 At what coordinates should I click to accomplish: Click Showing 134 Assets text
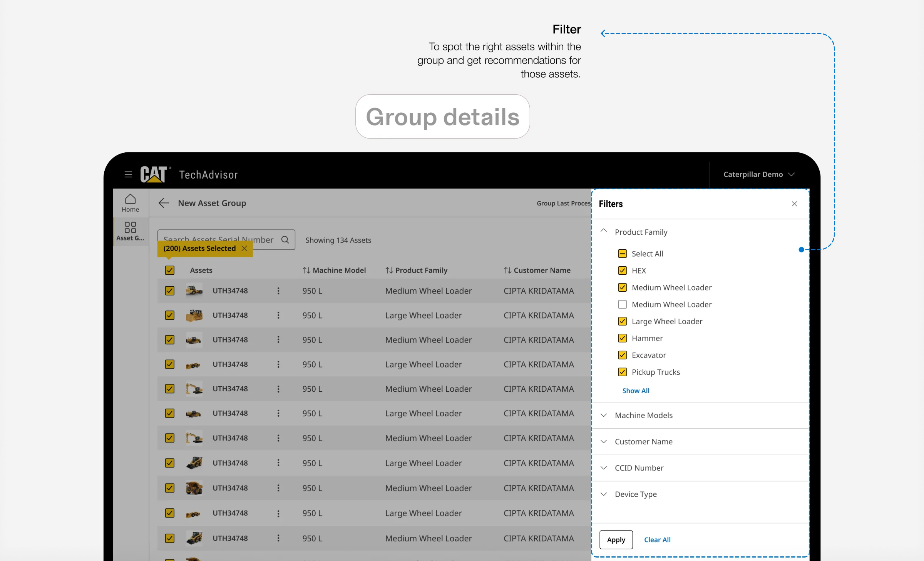tap(338, 240)
